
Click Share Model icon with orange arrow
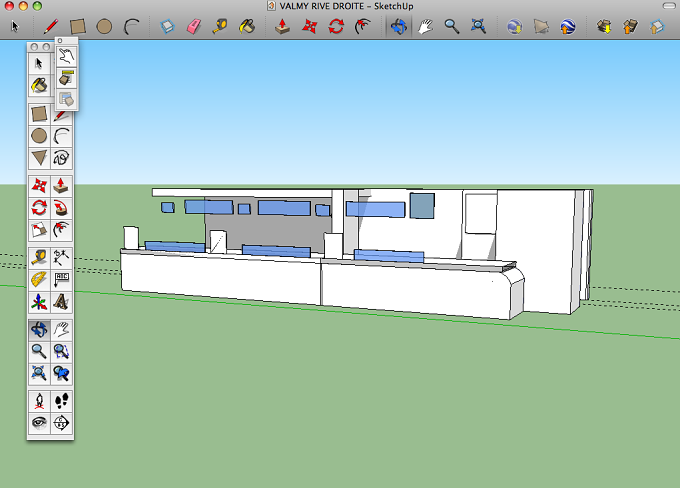tap(630, 26)
